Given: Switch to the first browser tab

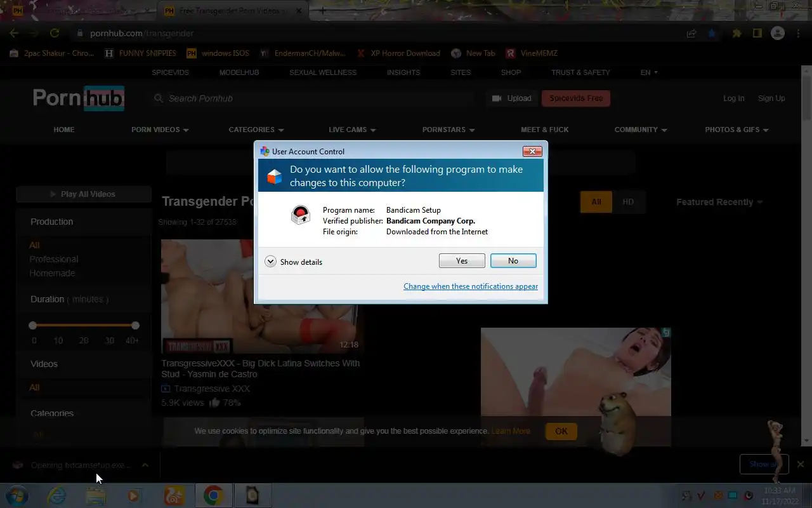Looking at the screenshot, I should (x=79, y=11).
